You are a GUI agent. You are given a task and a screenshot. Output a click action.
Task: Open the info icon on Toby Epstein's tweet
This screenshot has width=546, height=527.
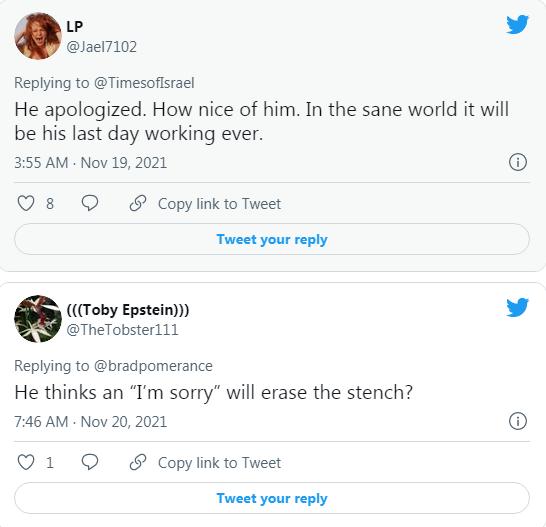coord(518,421)
